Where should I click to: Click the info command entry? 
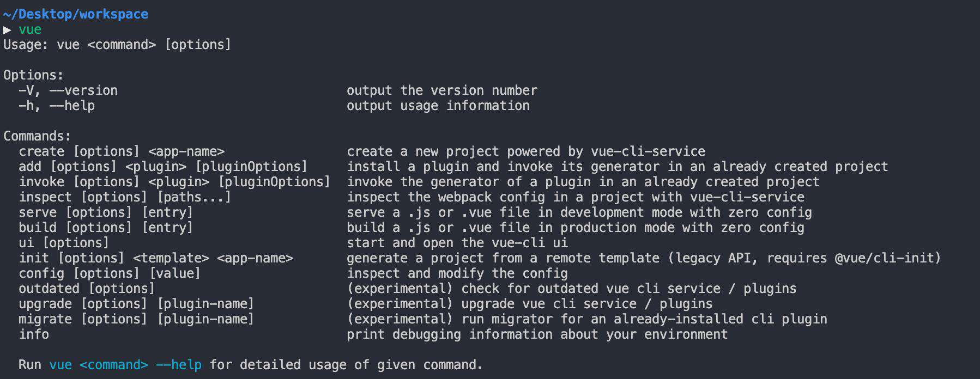[34, 334]
